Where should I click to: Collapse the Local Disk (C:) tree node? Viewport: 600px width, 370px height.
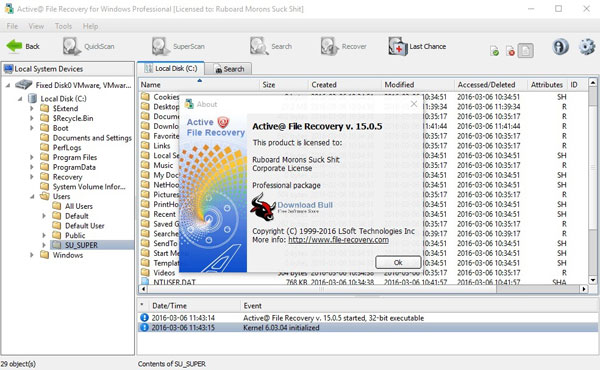pyautogui.click(x=20, y=99)
